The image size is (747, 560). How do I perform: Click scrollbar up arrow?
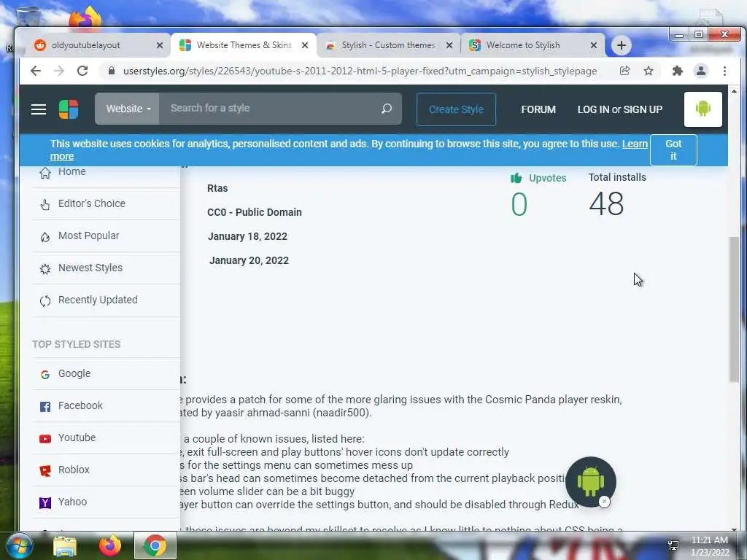pyautogui.click(x=734, y=91)
